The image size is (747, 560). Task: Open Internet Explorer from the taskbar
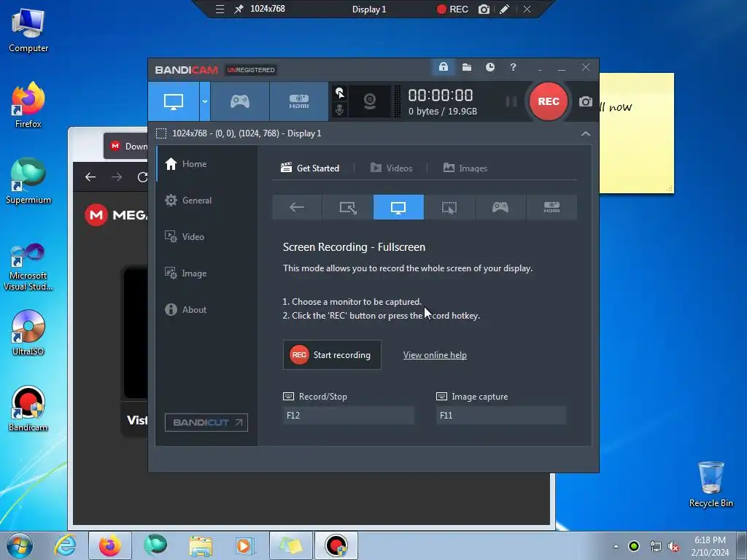coord(65,545)
